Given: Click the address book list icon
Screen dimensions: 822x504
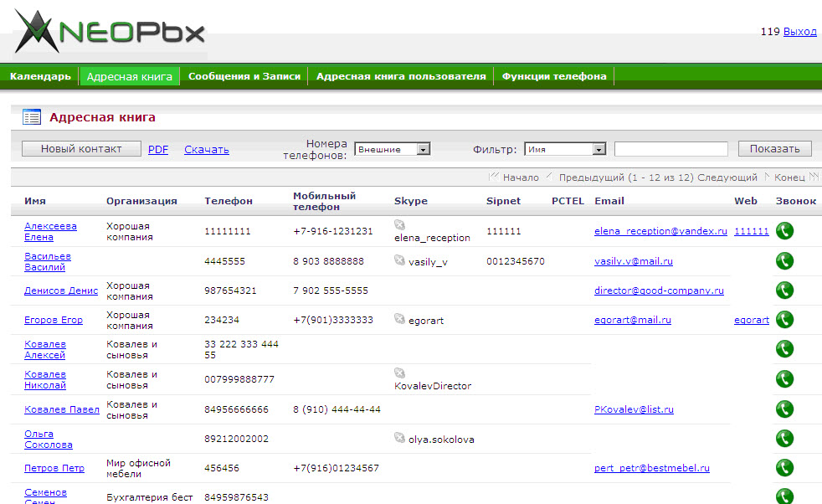Looking at the screenshot, I should (x=32, y=117).
